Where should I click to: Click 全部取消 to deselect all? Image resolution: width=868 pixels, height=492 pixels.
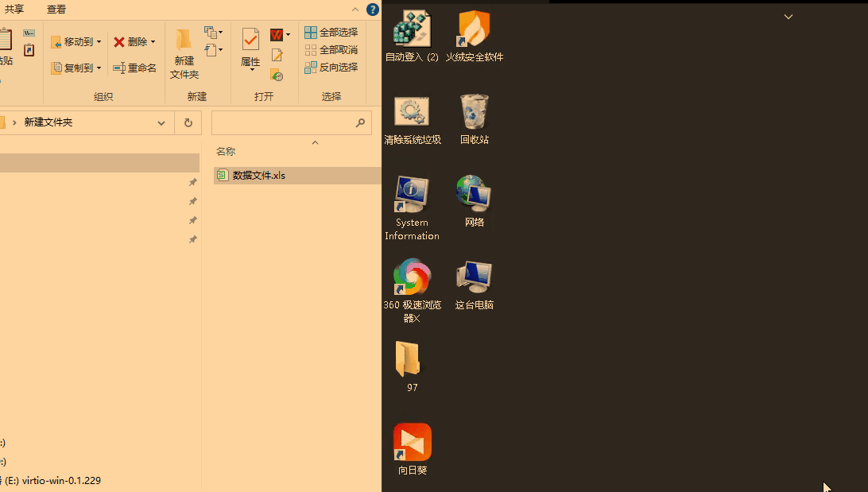331,50
